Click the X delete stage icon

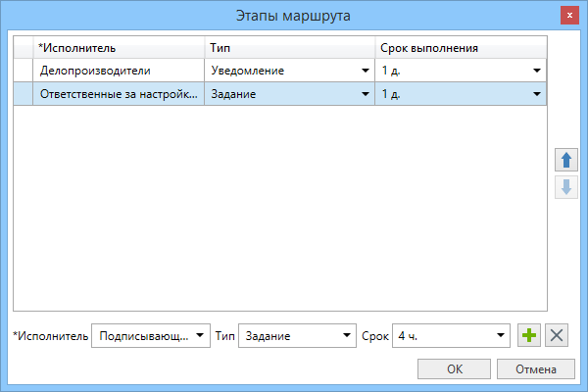pos(557,335)
